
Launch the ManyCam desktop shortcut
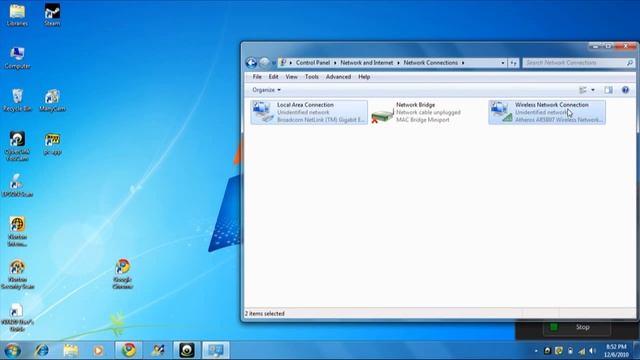coord(52,100)
